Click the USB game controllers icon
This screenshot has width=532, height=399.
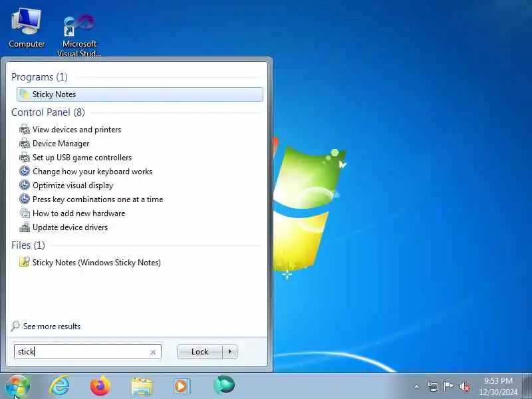pyautogui.click(x=25, y=157)
